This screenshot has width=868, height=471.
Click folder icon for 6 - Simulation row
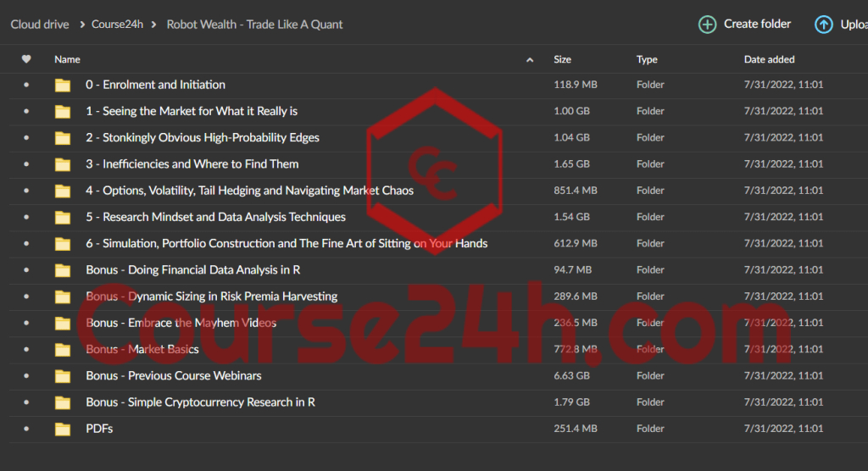pos(63,243)
